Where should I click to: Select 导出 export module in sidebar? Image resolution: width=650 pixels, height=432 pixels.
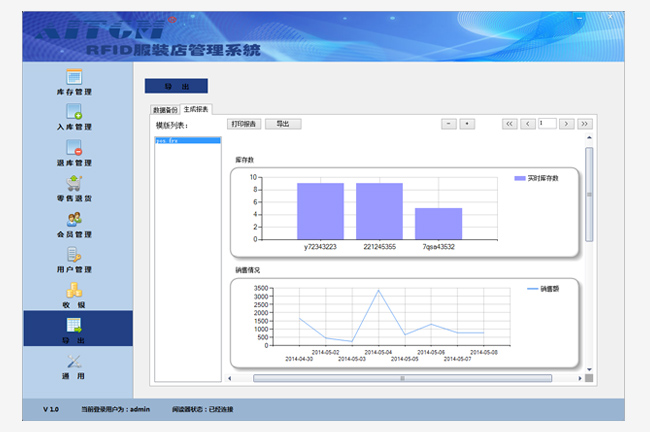pos(73,329)
